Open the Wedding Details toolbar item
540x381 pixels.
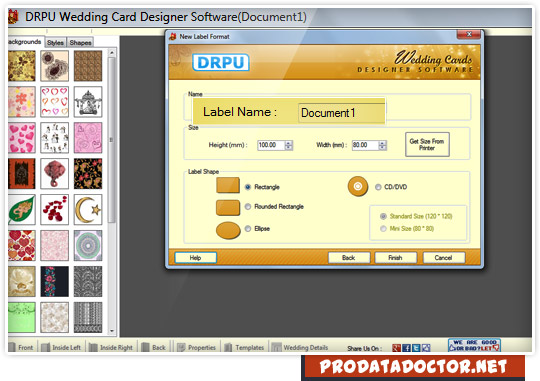tap(300, 347)
